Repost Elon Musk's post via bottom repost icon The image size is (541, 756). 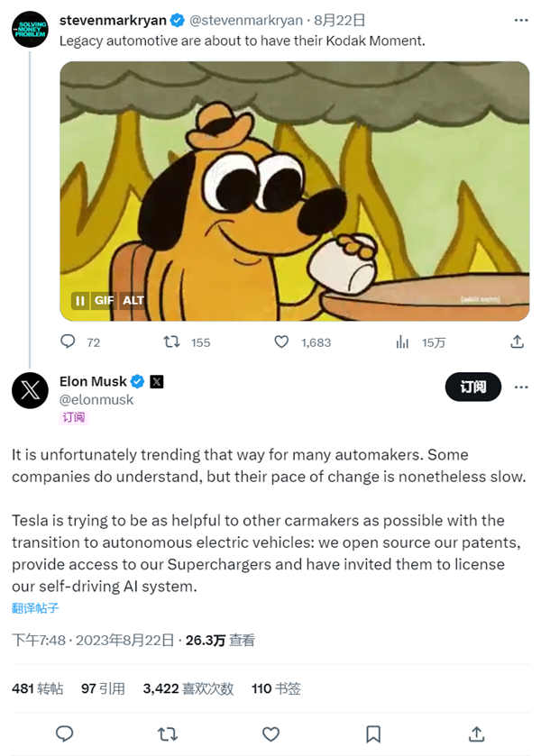[168, 733]
